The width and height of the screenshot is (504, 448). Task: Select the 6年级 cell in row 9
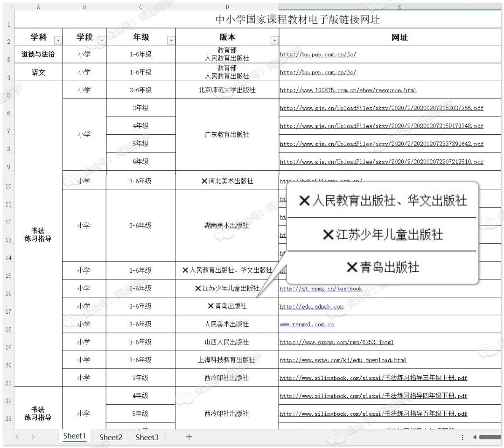click(x=141, y=162)
